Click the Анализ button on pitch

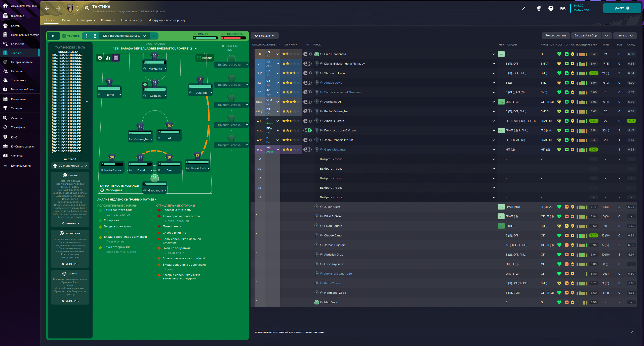(205, 58)
